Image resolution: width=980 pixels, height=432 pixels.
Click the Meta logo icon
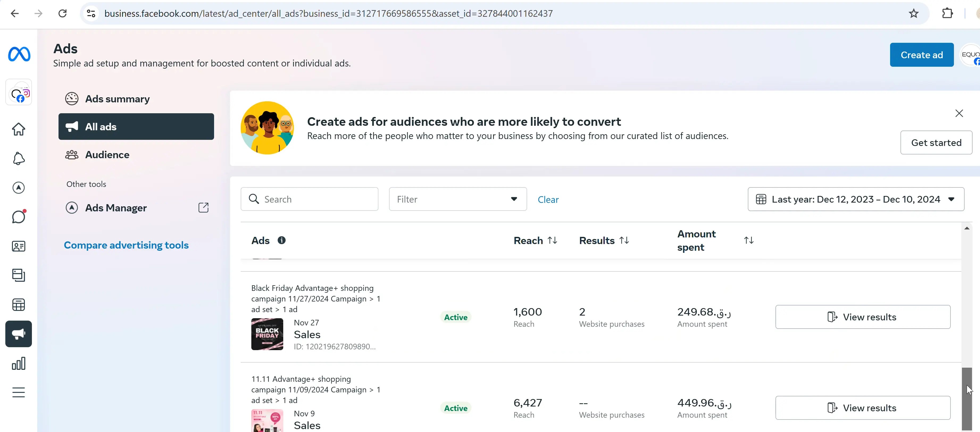point(19,54)
